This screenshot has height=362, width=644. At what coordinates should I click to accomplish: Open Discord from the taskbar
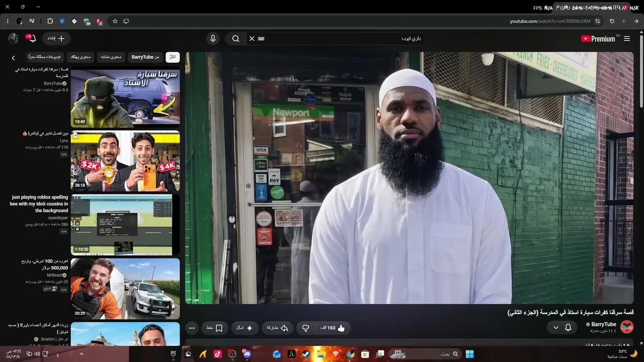pyautogui.click(x=247, y=354)
